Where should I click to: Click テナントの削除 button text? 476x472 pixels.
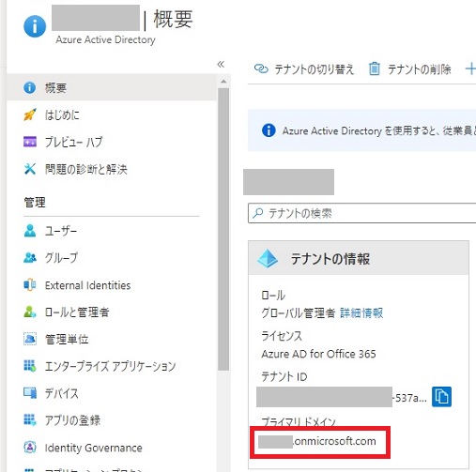coord(420,69)
